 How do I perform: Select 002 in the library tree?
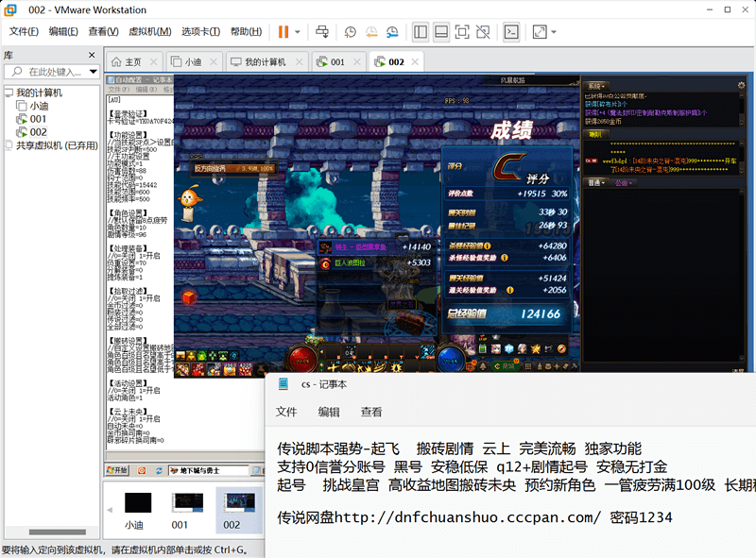[x=38, y=132]
